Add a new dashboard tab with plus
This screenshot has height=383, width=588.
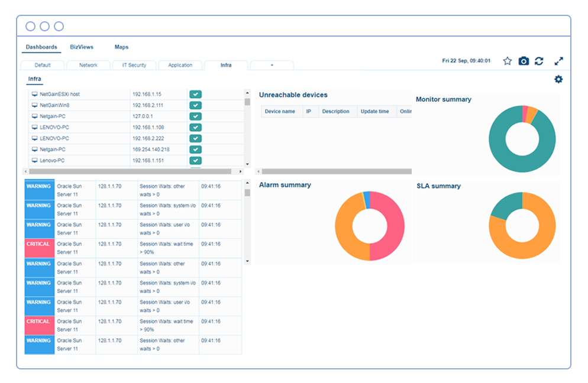point(272,65)
